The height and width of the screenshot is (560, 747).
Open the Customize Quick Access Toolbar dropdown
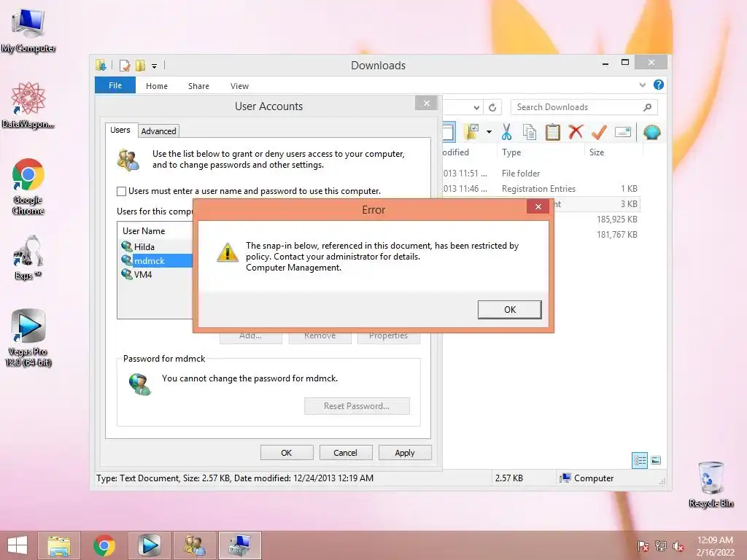(155, 66)
